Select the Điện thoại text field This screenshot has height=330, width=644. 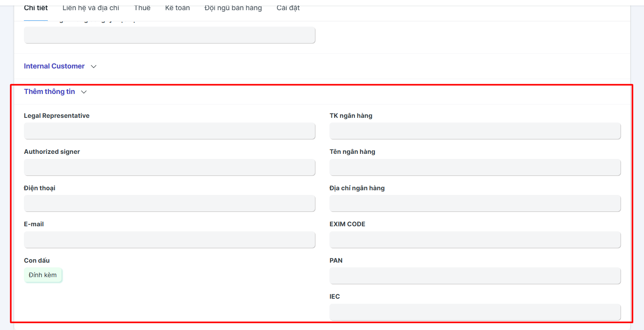click(169, 204)
